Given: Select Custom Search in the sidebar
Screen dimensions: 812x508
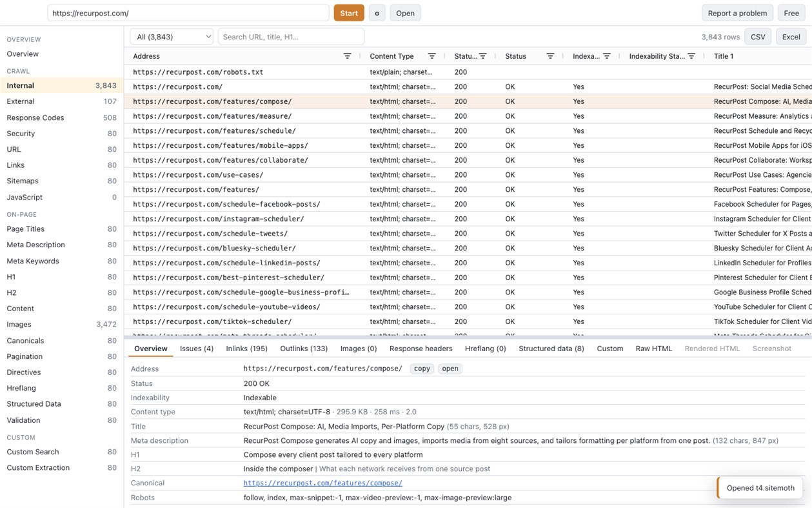Looking at the screenshot, I should click(x=62, y=452).
